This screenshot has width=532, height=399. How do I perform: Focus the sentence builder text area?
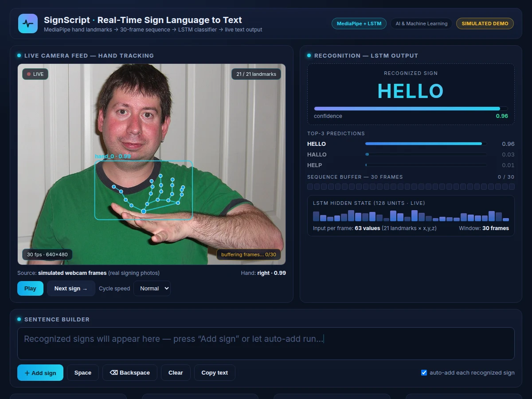(266, 344)
